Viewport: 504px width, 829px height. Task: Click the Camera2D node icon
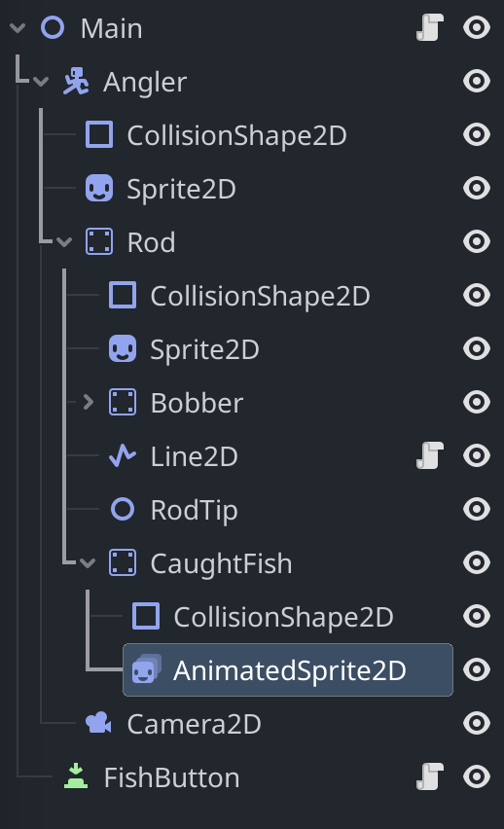(99, 723)
